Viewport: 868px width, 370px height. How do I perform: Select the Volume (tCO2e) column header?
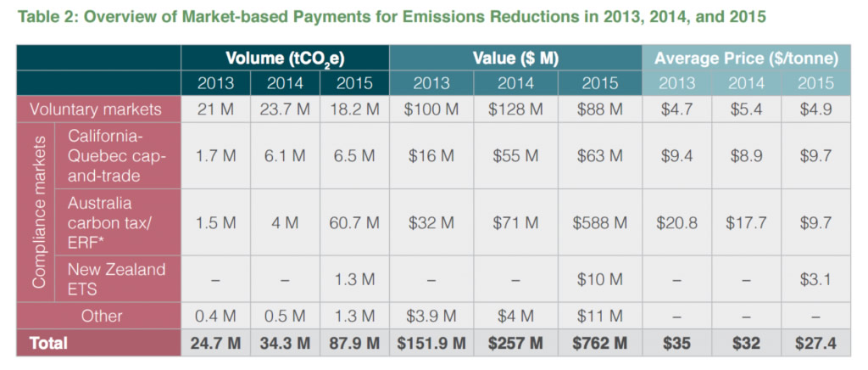click(284, 59)
